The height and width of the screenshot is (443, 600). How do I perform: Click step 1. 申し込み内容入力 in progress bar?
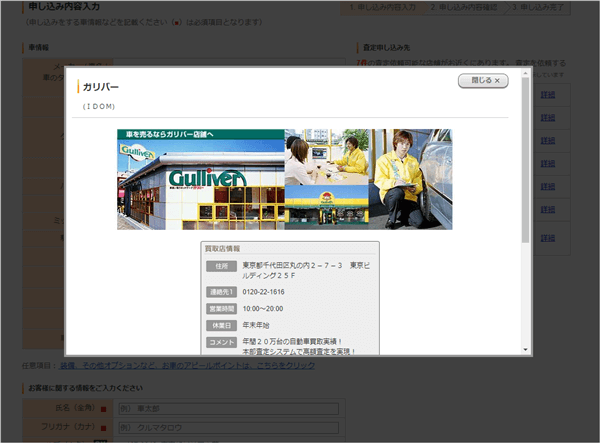click(x=383, y=7)
